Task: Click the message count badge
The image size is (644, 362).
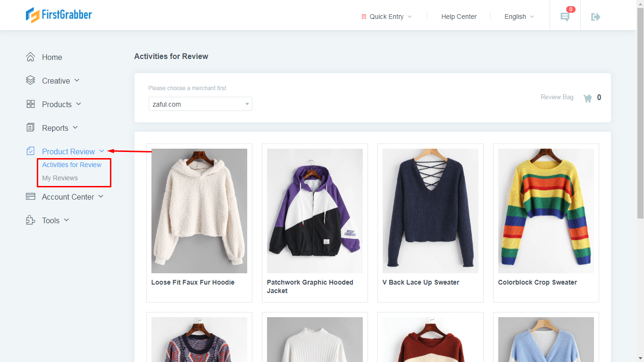Action: [x=571, y=9]
